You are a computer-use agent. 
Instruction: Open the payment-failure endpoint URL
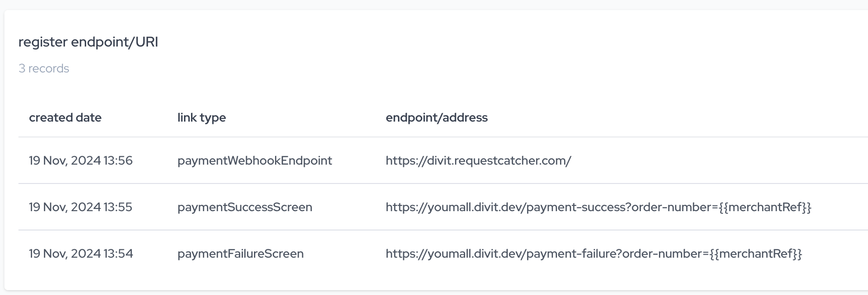(594, 254)
